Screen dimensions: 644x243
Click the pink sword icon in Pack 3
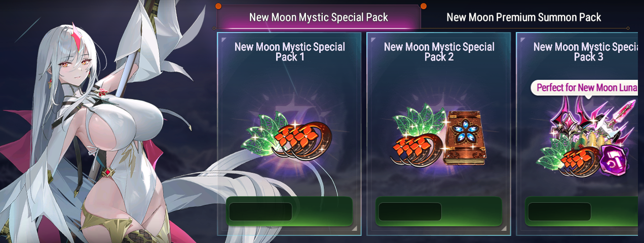click(x=621, y=117)
